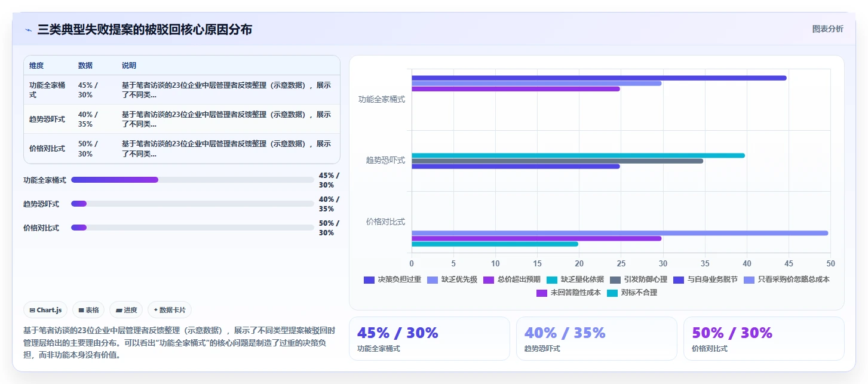Click the 45-value bar in 功能全家桶式 group
The image size is (868, 384).
tap(599, 78)
